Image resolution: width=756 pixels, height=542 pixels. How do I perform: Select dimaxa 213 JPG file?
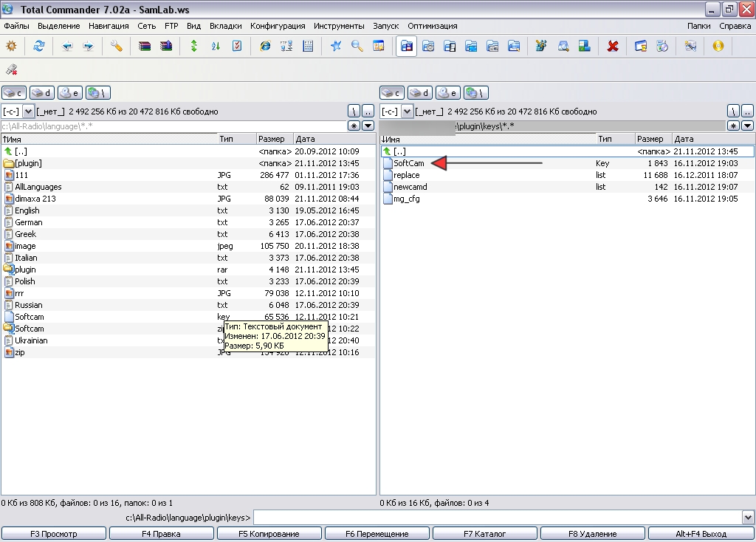(x=188, y=199)
